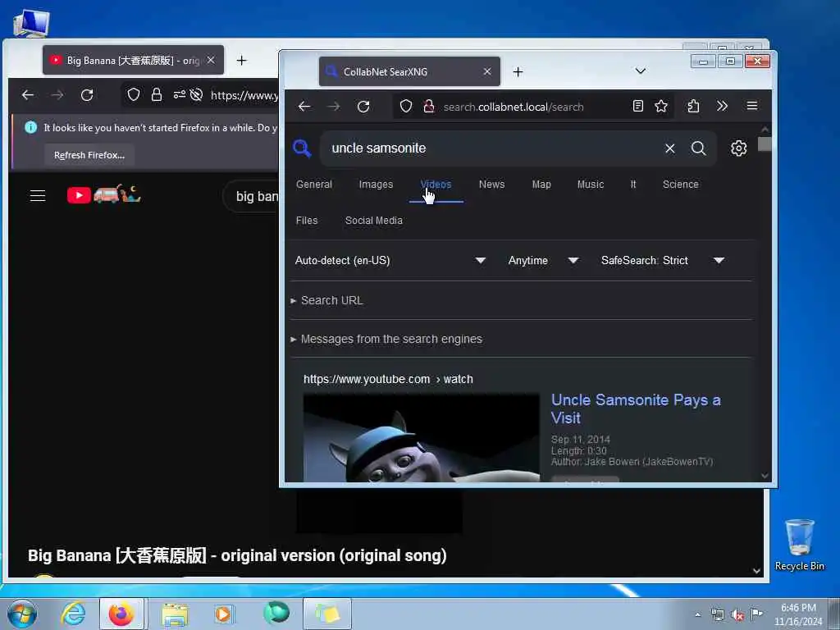The height and width of the screenshot is (630, 840).
Task: Open shield icon in YouTube window
Action: point(134,95)
